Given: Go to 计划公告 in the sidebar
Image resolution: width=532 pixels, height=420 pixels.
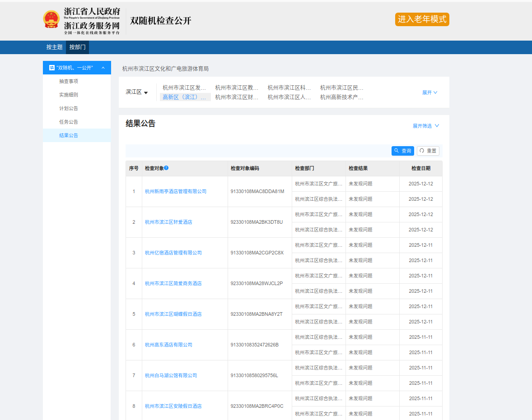Looking at the screenshot, I should [69, 108].
